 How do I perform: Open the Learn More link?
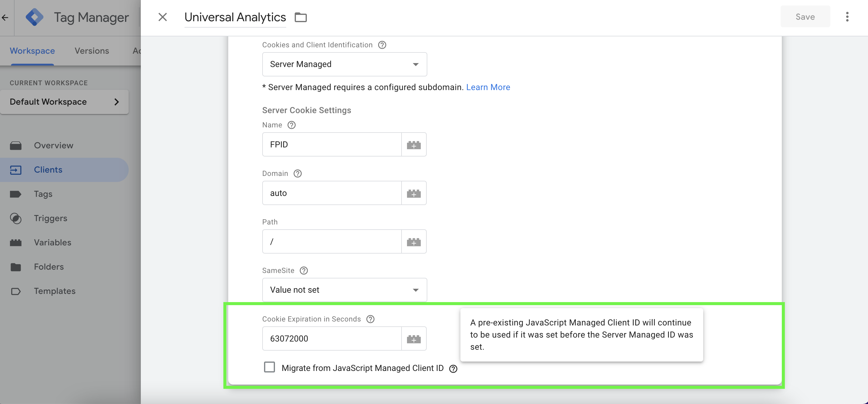point(488,87)
